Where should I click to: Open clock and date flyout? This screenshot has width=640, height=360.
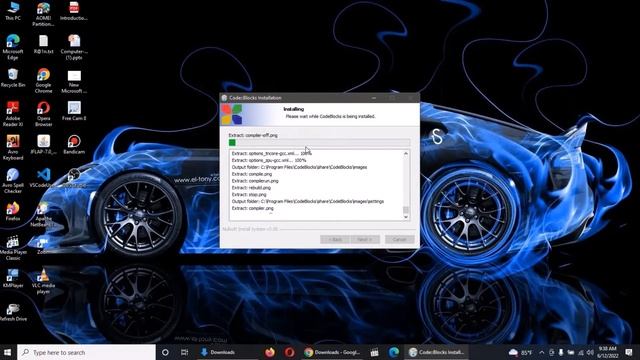click(608, 352)
